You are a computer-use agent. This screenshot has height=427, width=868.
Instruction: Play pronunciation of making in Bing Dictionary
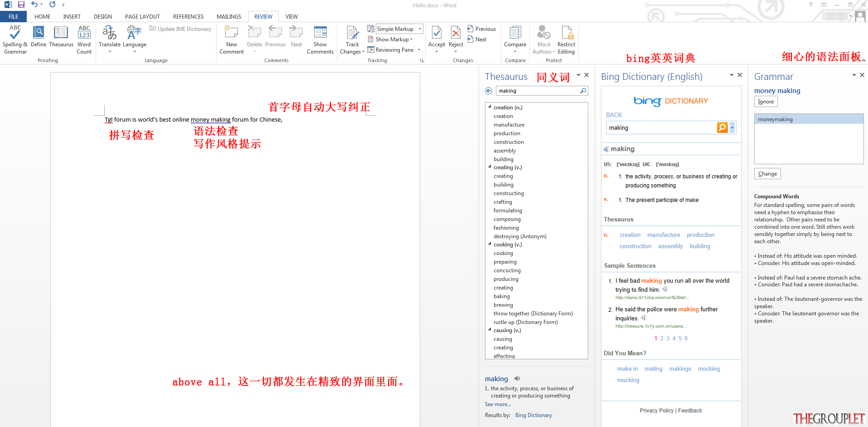click(x=606, y=149)
